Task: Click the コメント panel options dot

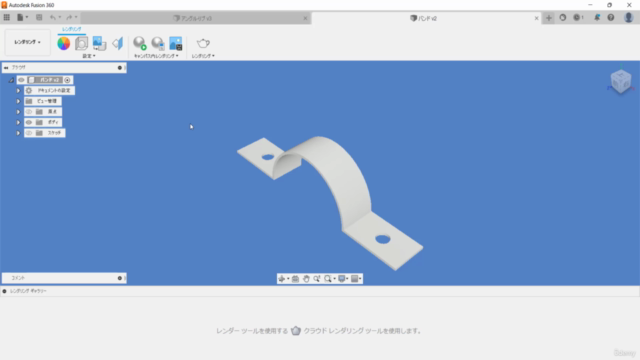Action: [120, 278]
